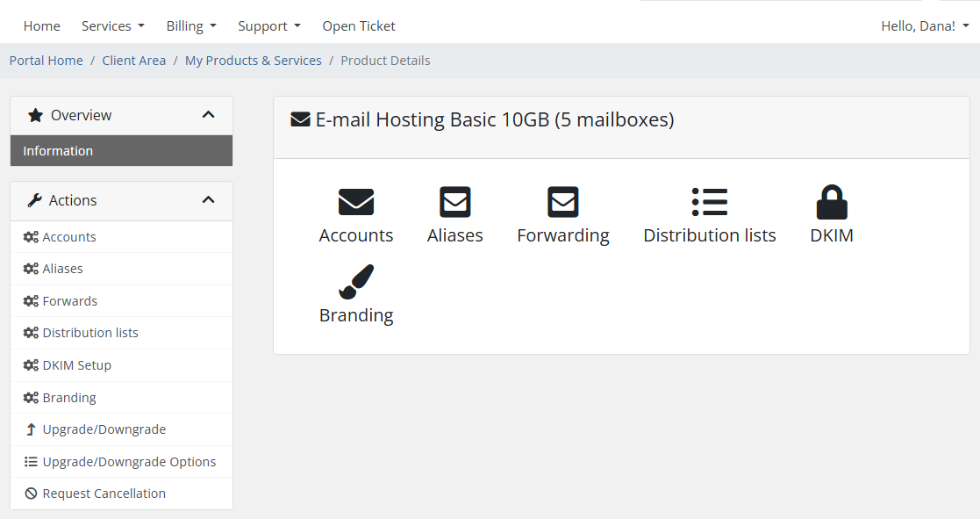
Task: Click the gears icon beside DKIM Setup
Action: pyautogui.click(x=31, y=365)
